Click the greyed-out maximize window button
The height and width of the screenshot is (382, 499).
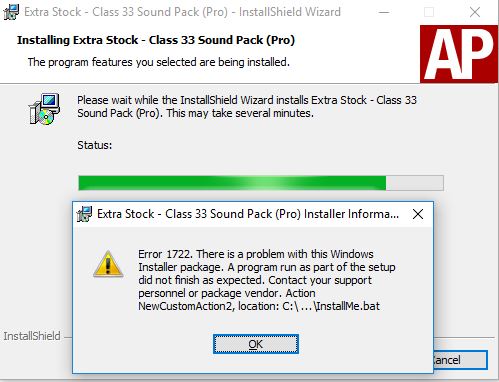coord(429,12)
